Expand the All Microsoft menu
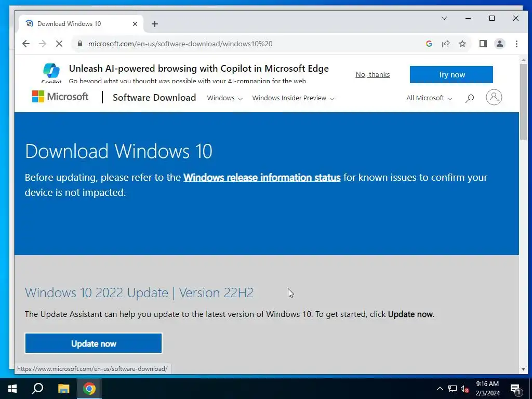 (x=429, y=98)
